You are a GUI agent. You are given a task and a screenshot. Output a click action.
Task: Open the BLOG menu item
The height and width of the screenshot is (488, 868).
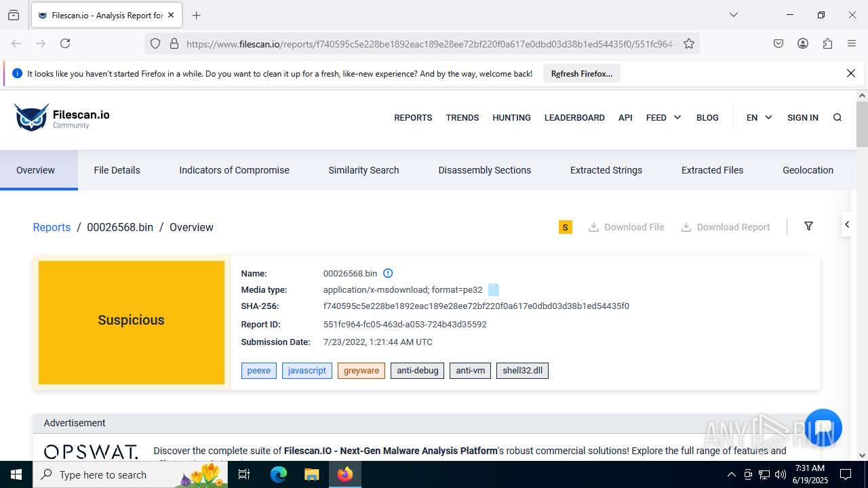click(707, 117)
